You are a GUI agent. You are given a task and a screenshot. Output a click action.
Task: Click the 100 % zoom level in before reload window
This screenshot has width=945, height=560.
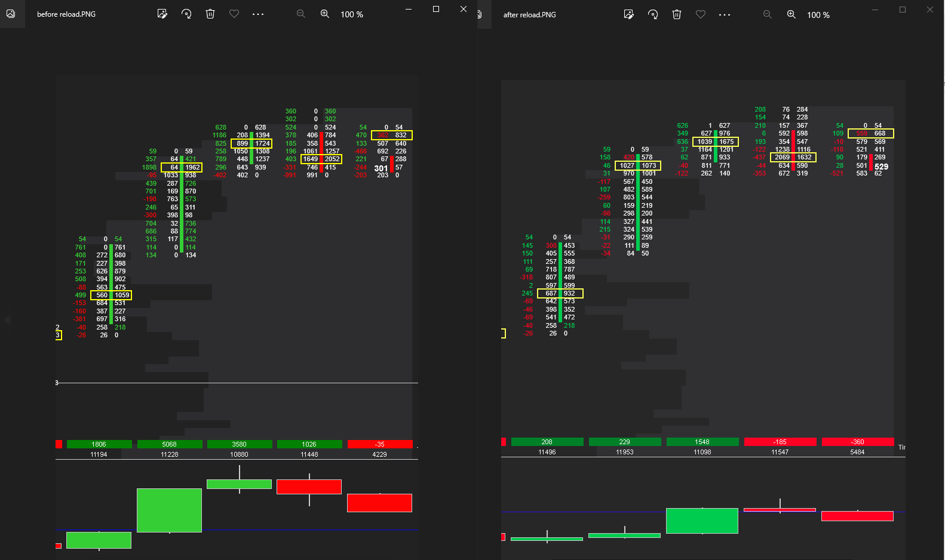352,14
